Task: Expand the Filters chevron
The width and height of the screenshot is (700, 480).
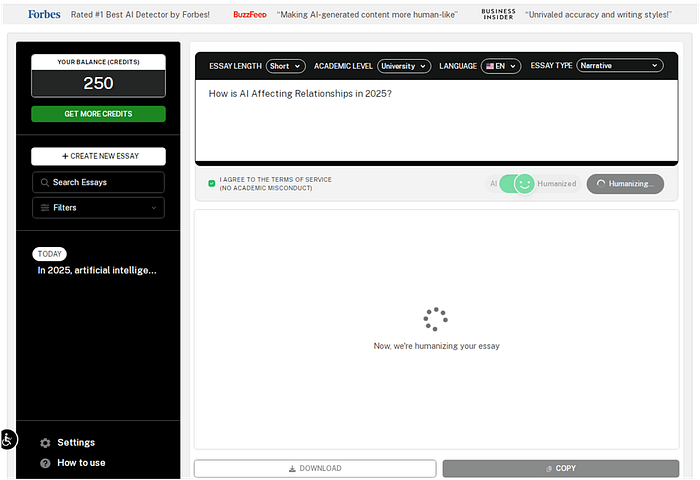Action: point(153,208)
